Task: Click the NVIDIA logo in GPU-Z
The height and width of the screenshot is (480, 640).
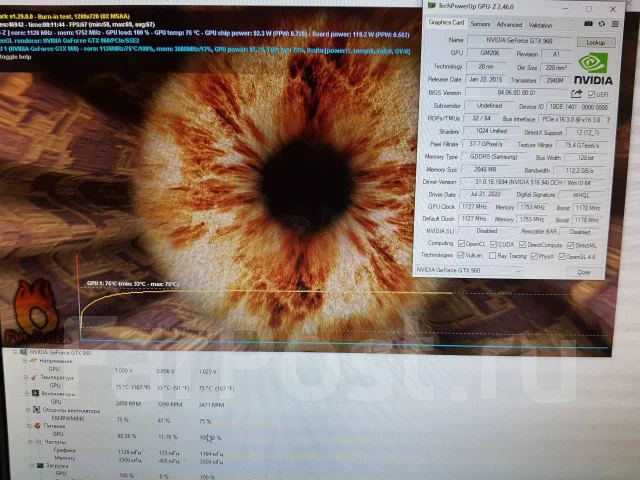Action: (x=593, y=69)
